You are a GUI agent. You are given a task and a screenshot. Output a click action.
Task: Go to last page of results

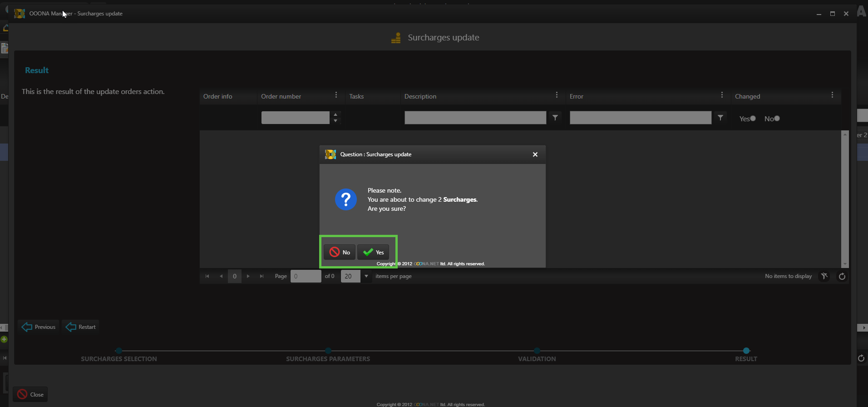point(261,276)
